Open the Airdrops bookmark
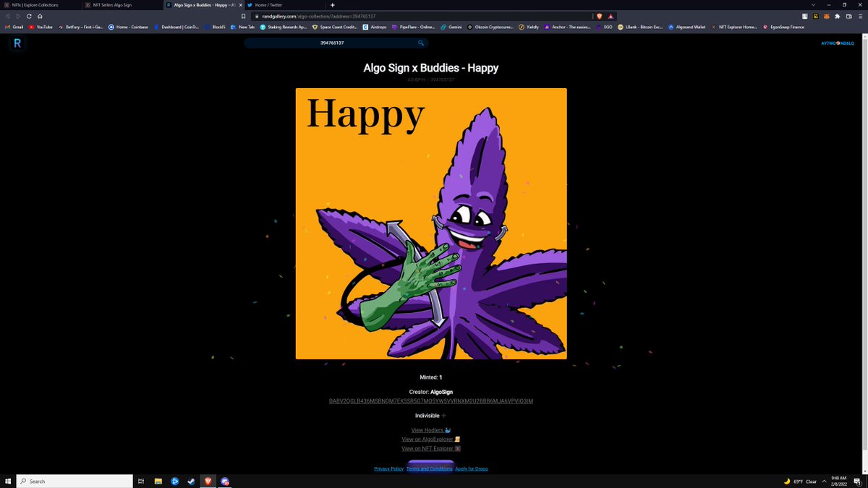868x488 pixels. (373, 27)
